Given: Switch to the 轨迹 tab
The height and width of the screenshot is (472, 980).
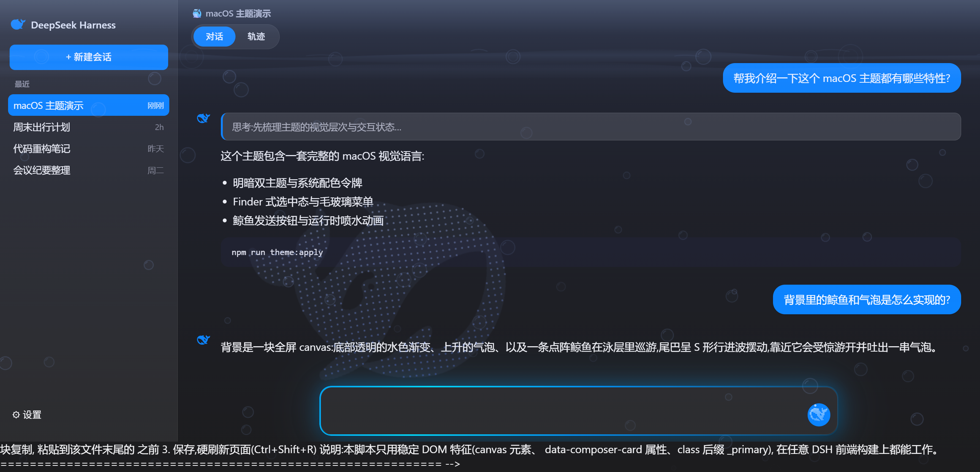Looking at the screenshot, I should pos(256,37).
